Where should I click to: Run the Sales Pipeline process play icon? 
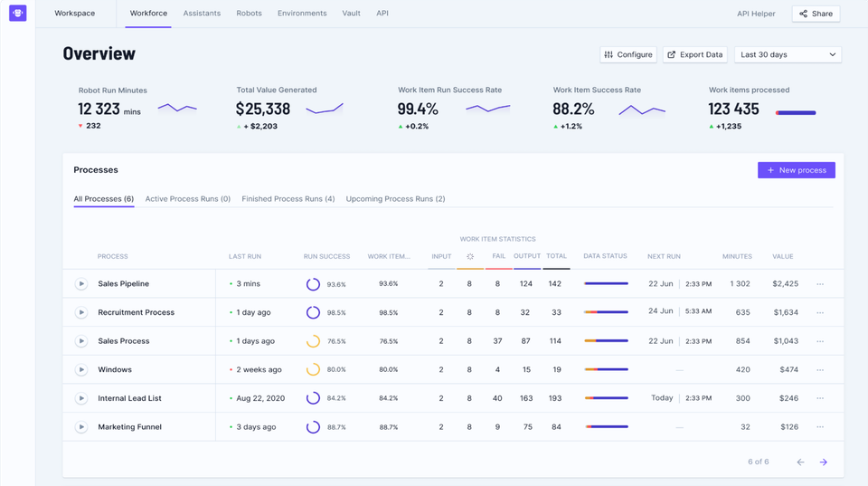pyautogui.click(x=81, y=284)
